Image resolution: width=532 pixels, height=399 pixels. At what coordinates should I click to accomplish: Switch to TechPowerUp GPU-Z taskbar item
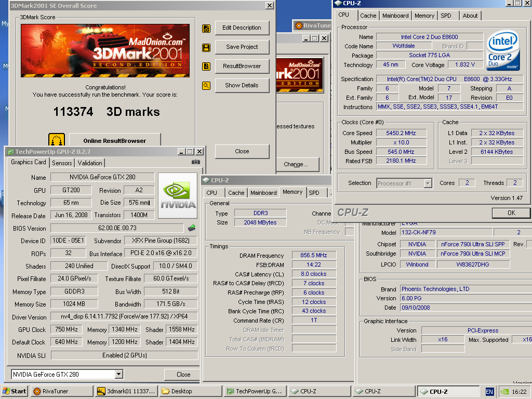click(x=255, y=391)
